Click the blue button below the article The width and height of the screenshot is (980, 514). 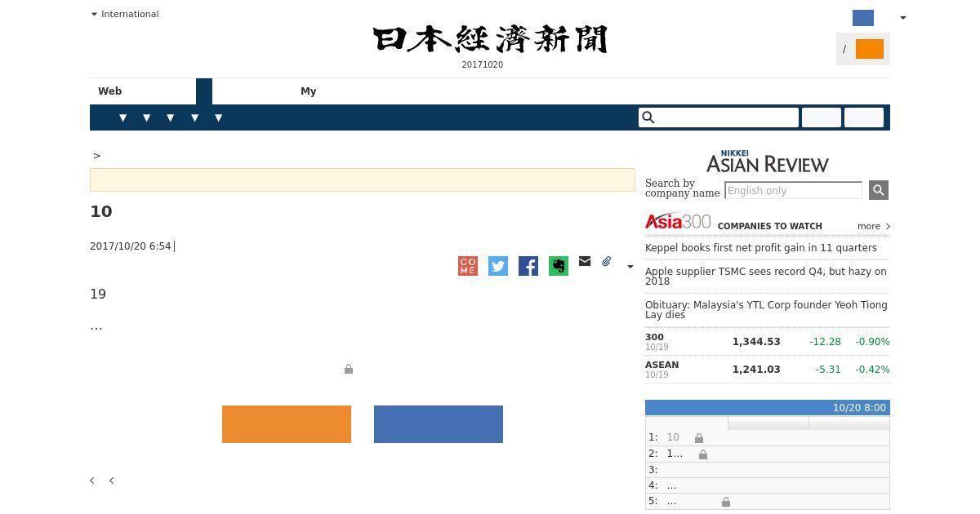[x=439, y=424]
